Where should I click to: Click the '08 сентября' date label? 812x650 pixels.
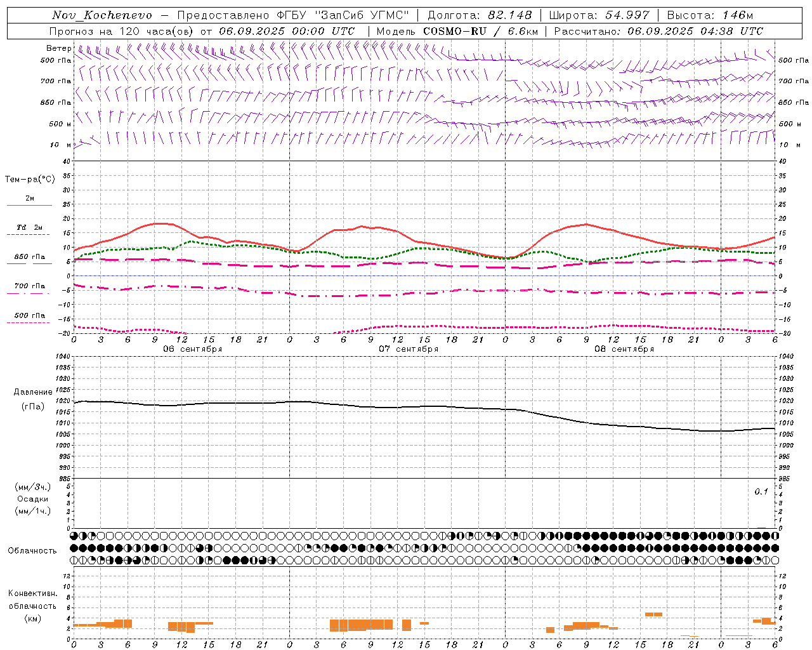pyautogui.click(x=624, y=349)
